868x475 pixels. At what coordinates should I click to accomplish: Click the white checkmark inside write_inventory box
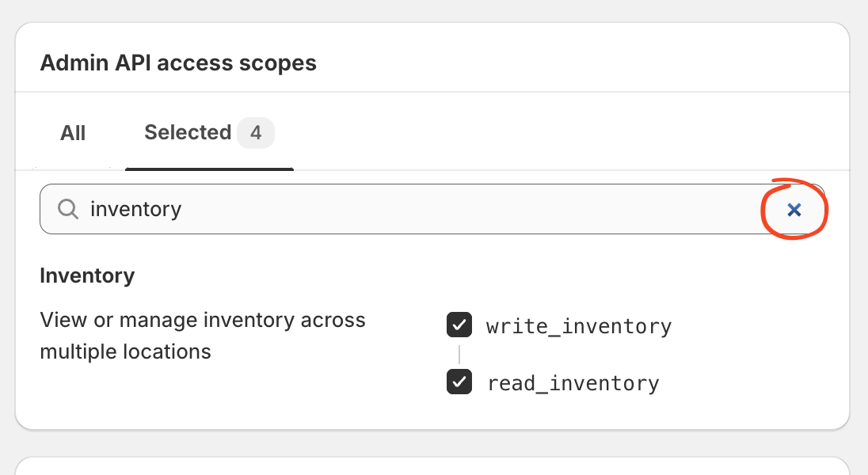click(459, 325)
